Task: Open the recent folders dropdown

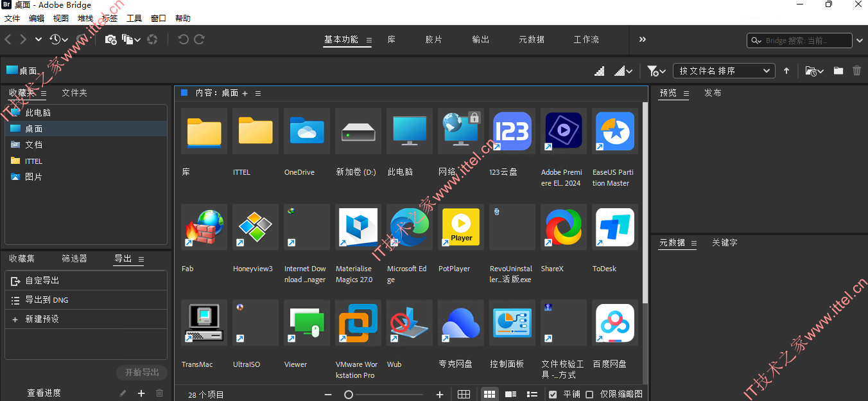Action: (x=815, y=71)
